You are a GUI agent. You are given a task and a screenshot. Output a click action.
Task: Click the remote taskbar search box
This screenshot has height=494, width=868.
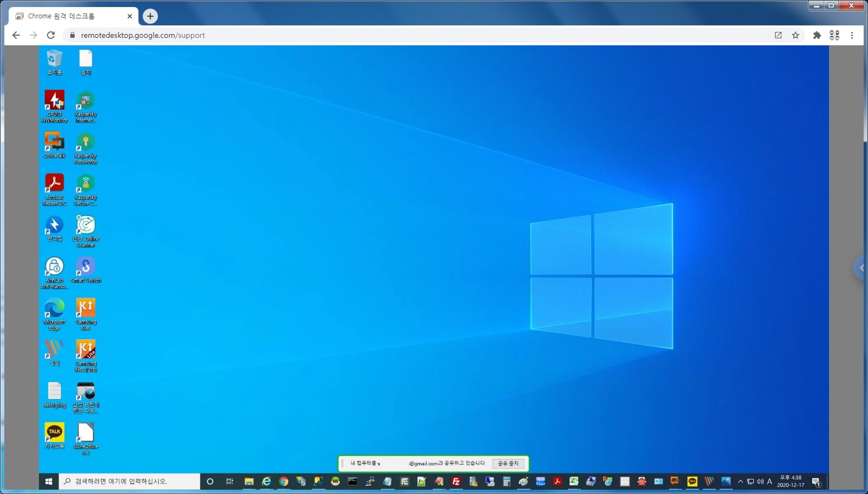[x=130, y=482]
